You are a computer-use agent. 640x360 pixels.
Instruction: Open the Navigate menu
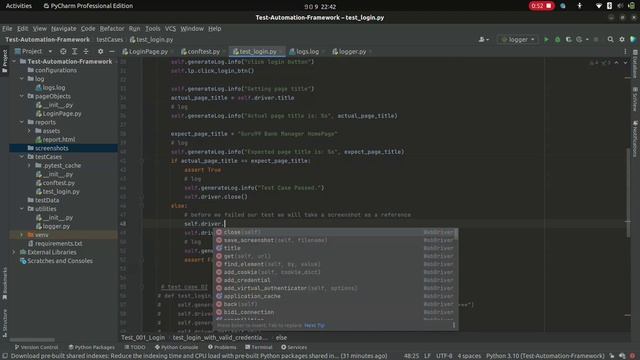(x=63, y=29)
